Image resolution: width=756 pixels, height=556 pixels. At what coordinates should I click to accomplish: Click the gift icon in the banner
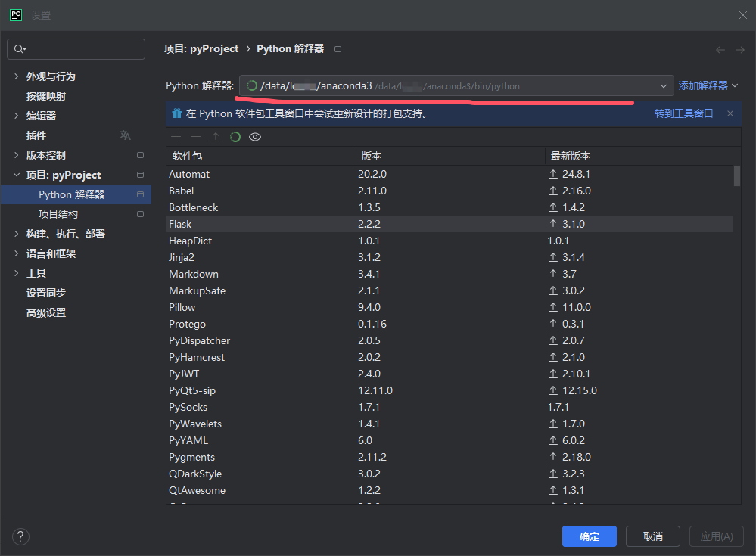pyautogui.click(x=177, y=113)
